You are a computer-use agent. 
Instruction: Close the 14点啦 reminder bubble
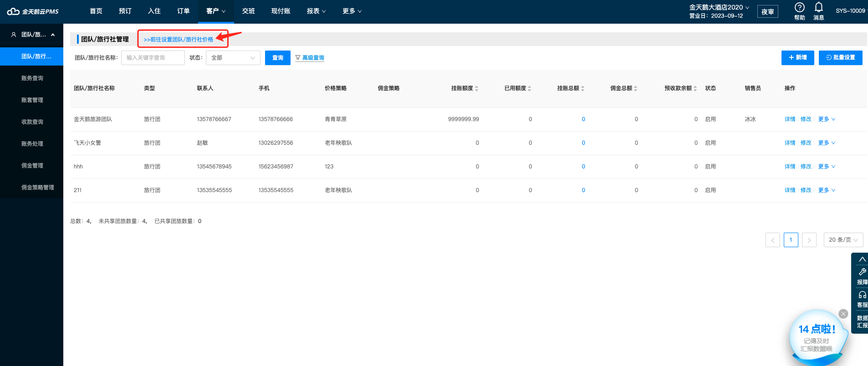[843, 314]
